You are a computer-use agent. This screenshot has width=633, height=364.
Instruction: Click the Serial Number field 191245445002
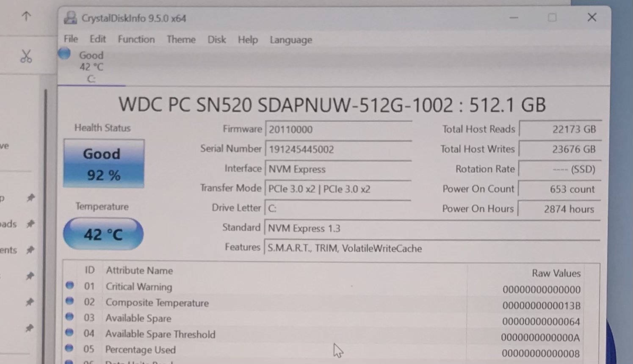338,149
